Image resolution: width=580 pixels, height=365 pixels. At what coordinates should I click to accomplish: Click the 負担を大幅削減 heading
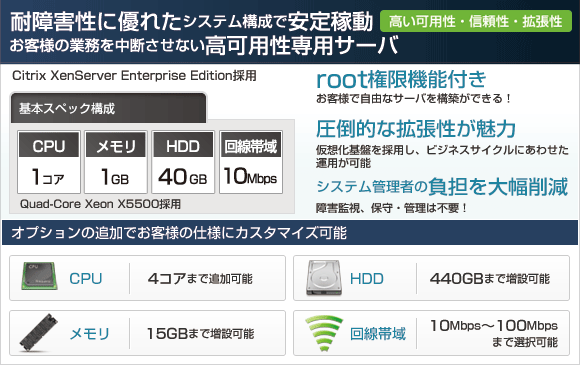click(x=498, y=186)
